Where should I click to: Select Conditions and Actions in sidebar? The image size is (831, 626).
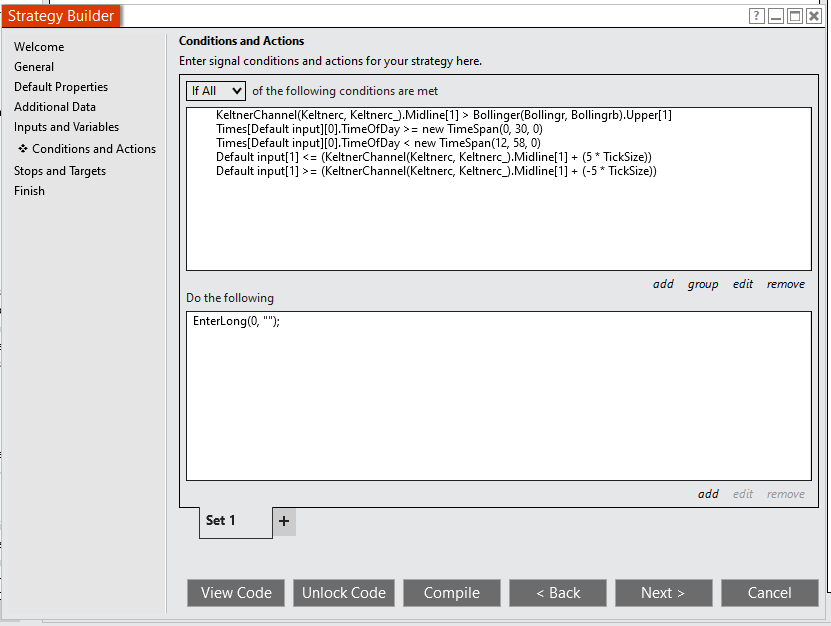87,149
